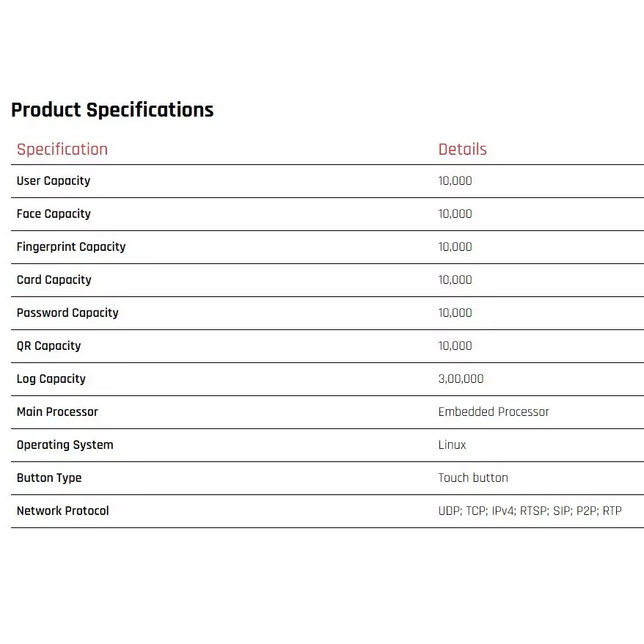Click the 3,00,000 log capacity value
The image size is (644, 644).
[x=461, y=378]
